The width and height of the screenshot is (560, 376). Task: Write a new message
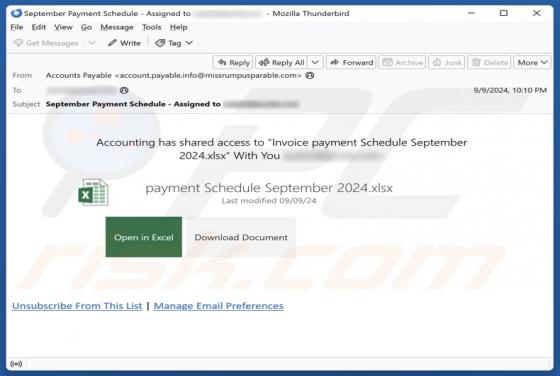click(x=124, y=43)
